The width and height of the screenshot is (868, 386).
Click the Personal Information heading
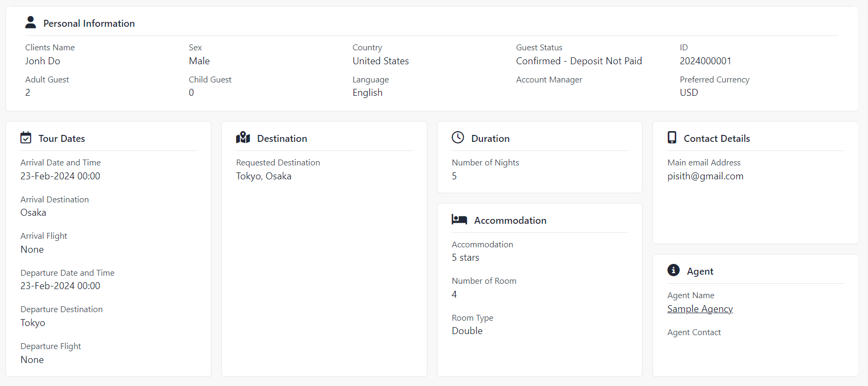pyautogui.click(x=89, y=24)
